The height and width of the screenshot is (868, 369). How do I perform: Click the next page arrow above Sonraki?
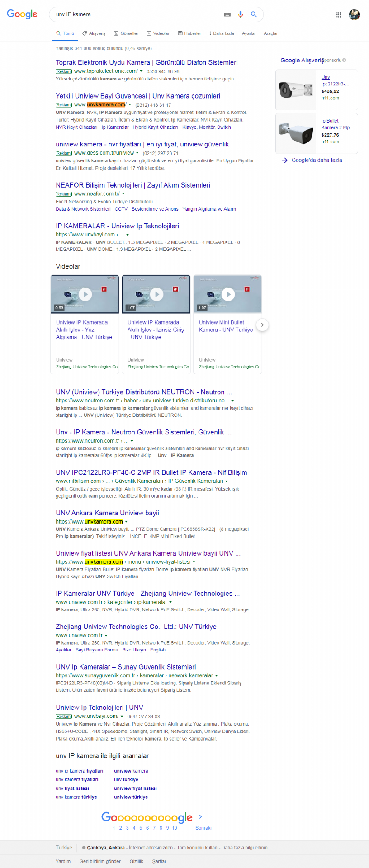coord(200,816)
